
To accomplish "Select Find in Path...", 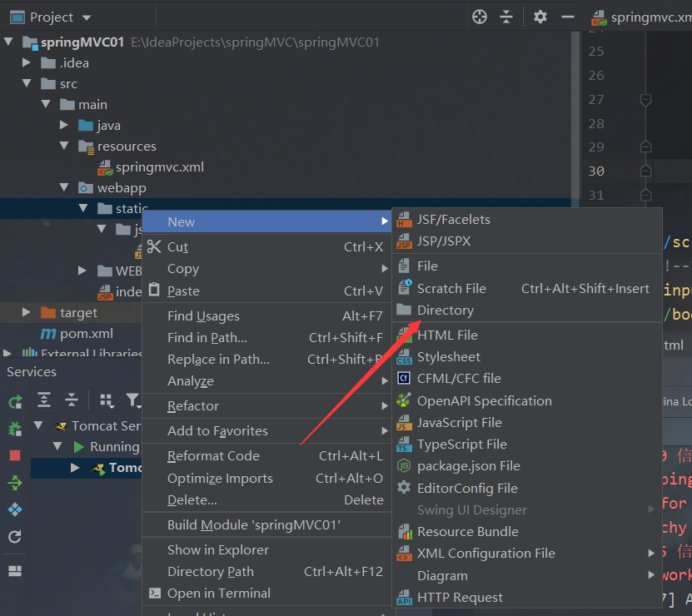I will pyautogui.click(x=266, y=338).
